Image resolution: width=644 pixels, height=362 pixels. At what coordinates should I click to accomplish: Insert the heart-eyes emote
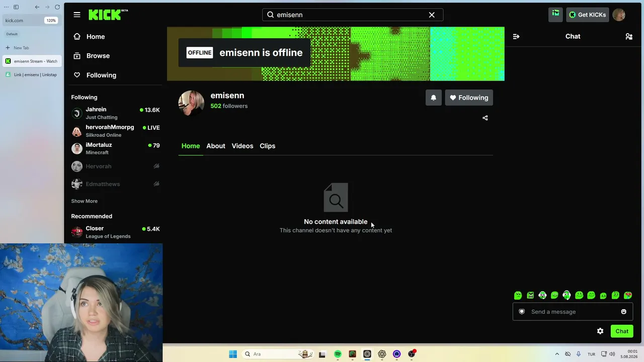coord(628,296)
